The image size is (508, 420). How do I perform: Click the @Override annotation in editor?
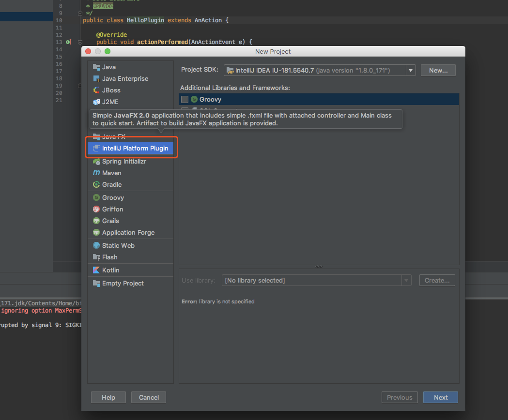(x=111, y=35)
